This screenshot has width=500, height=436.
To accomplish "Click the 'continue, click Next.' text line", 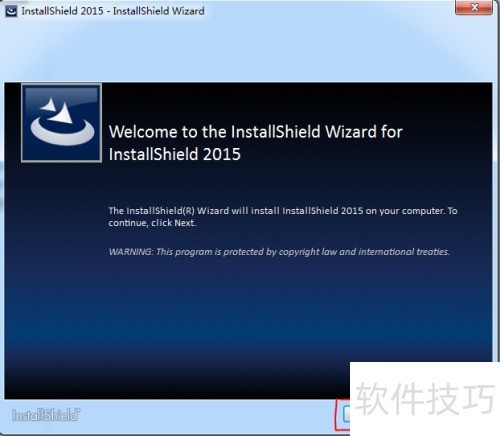I will [x=152, y=223].
